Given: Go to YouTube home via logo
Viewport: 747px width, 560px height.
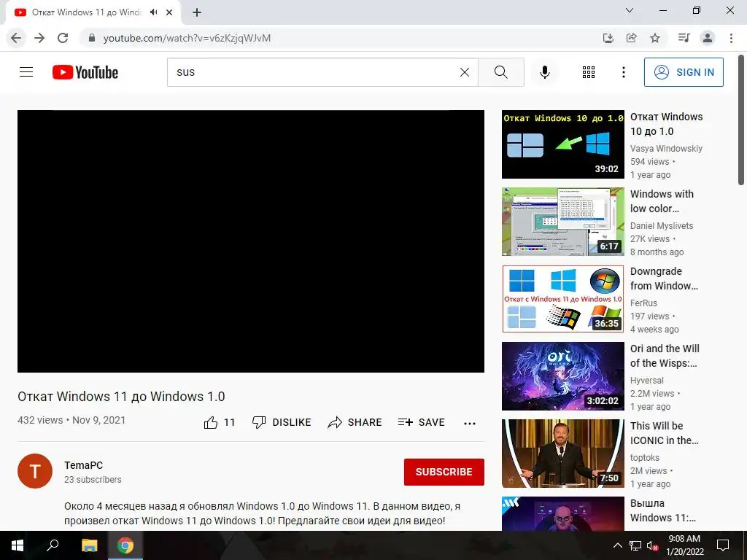Looking at the screenshot, I should pyautogui.click(x=85, y=72).
